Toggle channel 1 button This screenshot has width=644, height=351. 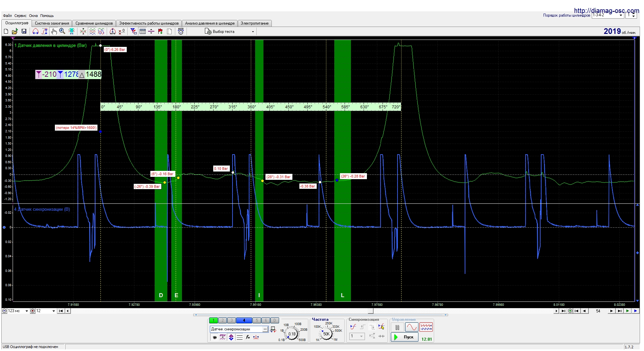[x=214, y=320]
